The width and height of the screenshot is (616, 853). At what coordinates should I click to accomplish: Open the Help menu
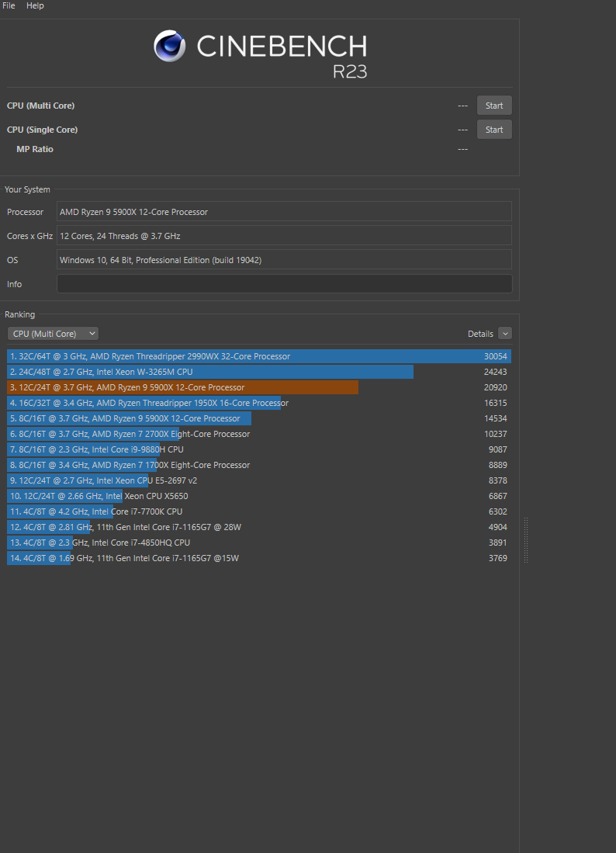(x=35, y=5)
